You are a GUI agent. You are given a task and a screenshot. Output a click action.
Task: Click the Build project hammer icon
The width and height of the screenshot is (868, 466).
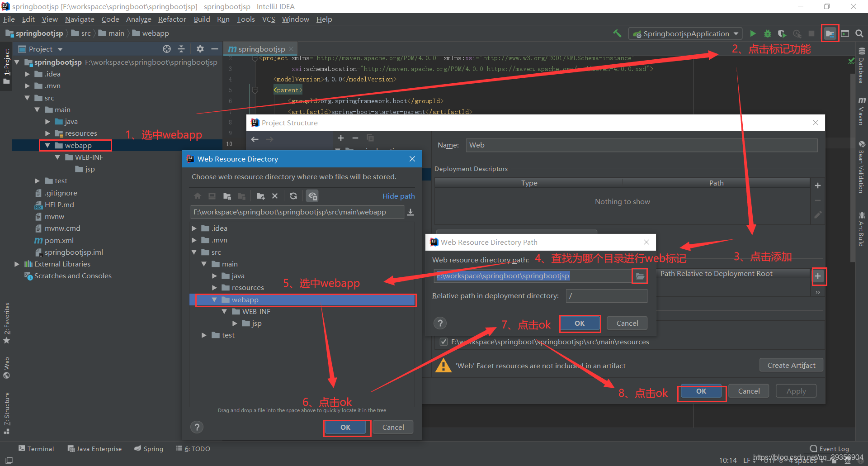(x=617, y=33)
